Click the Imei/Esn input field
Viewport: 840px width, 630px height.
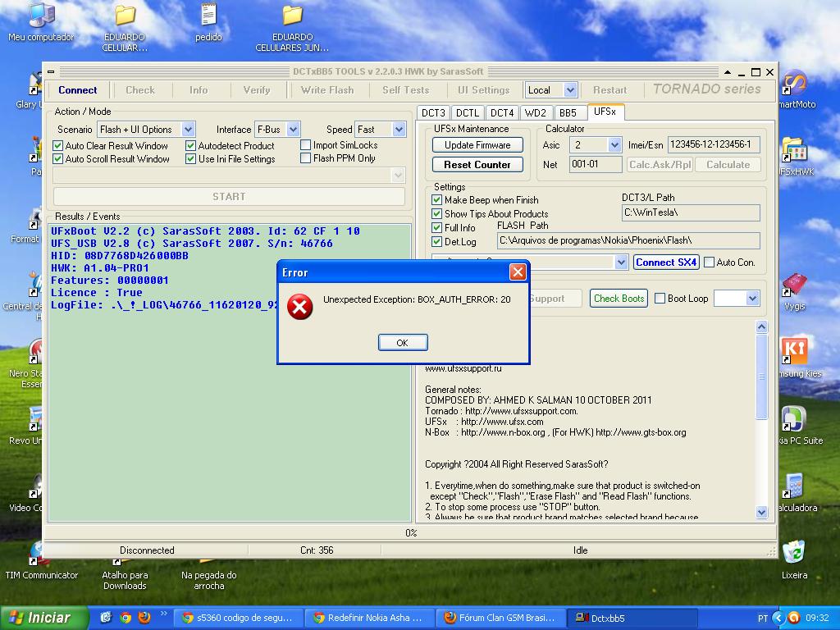tap(714, 144)
